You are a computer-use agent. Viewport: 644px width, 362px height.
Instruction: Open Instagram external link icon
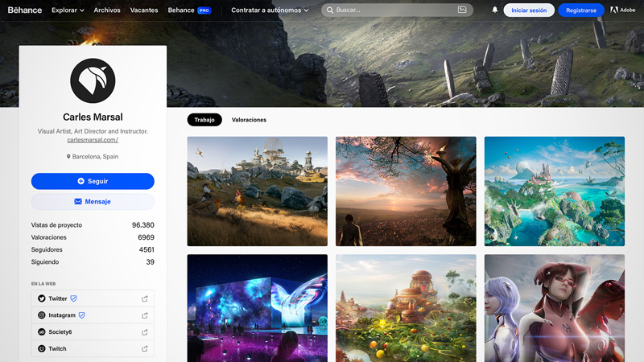click(145, 315)
